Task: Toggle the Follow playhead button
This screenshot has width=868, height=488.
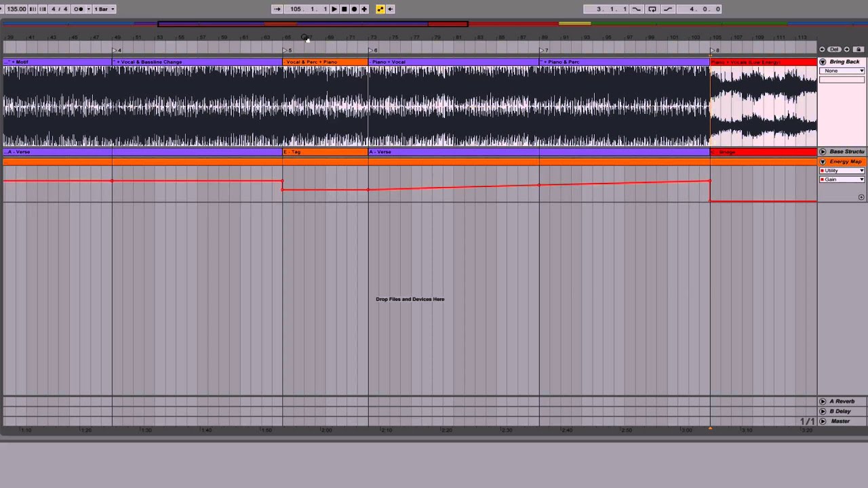Action: click(277, 9)
